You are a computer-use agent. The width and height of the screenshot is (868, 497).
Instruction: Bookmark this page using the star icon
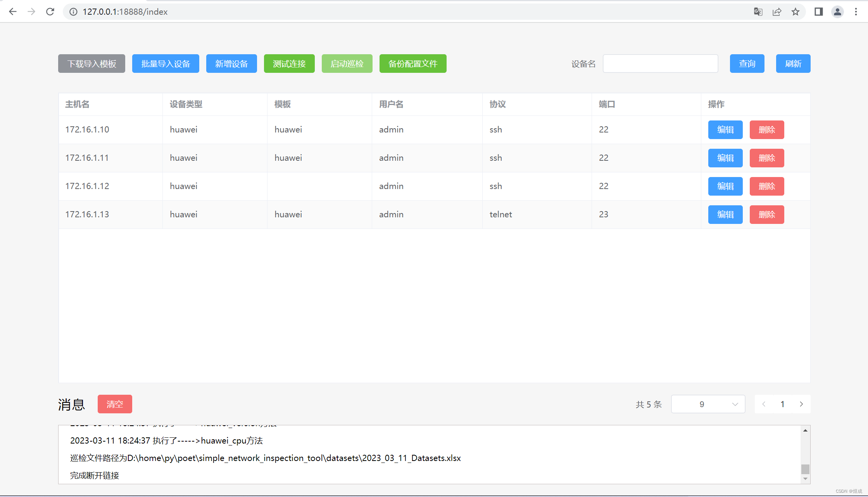pyautogui.click(x=796, y=12)
